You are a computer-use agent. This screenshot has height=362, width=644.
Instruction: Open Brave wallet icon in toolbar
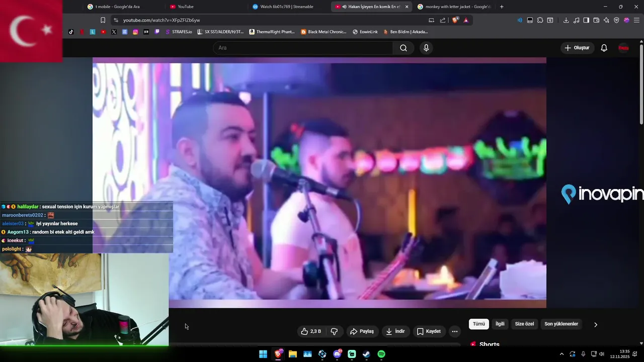coord(596,20)
